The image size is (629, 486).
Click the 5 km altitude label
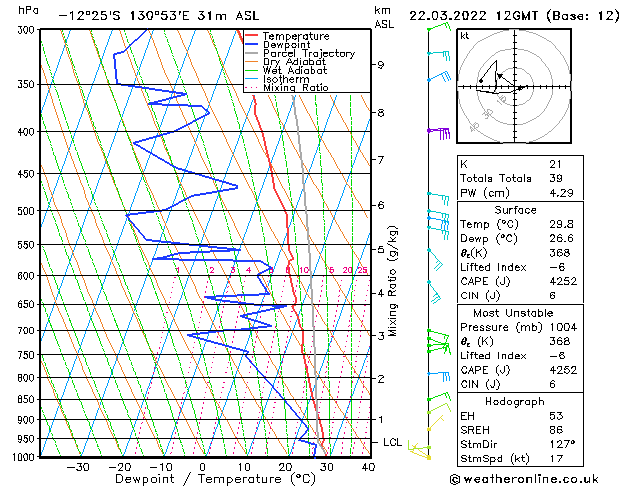[380, 249]
